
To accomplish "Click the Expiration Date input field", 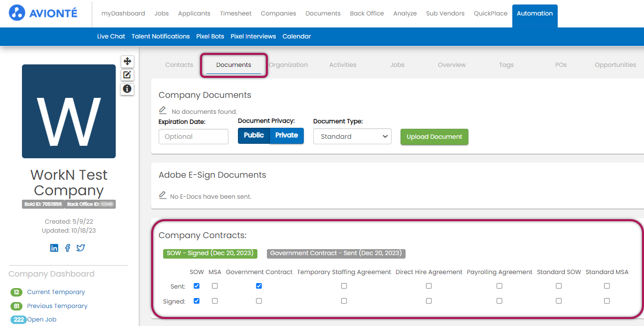I will coord(194,137).
